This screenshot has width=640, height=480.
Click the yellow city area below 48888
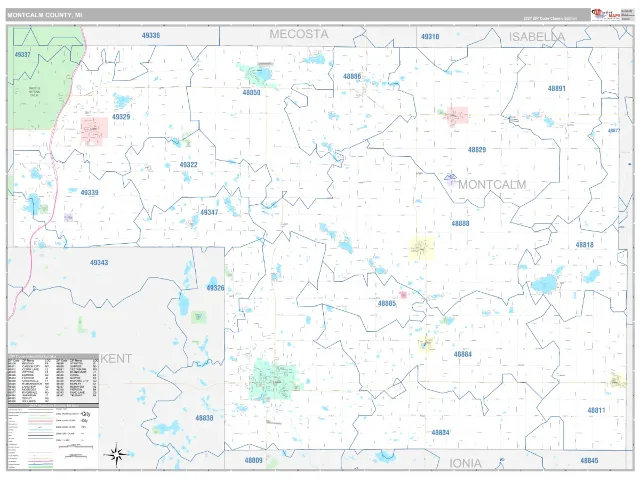tap(422, 248)
